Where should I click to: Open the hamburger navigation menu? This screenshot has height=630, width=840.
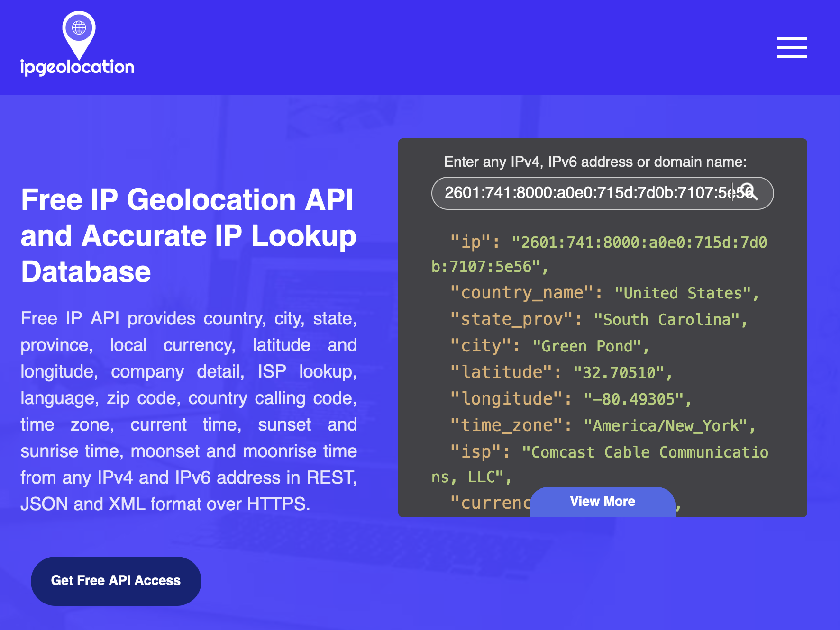pyautogui.click(x=792, y=47)
